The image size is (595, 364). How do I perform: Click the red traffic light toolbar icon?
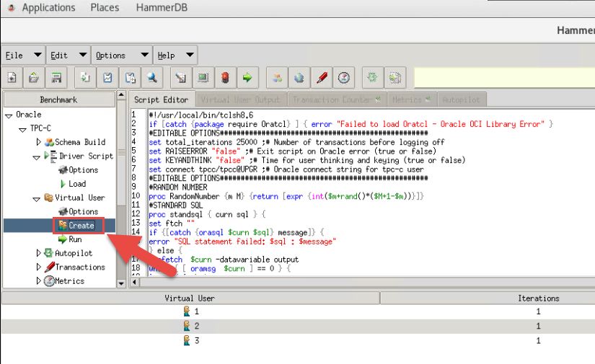coord(225,78)
